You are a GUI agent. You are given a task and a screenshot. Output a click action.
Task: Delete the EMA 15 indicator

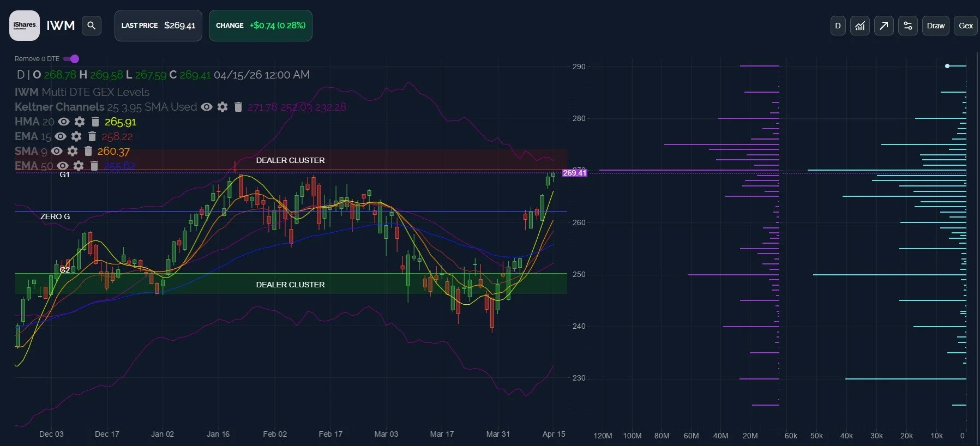[x=92, y=136]
